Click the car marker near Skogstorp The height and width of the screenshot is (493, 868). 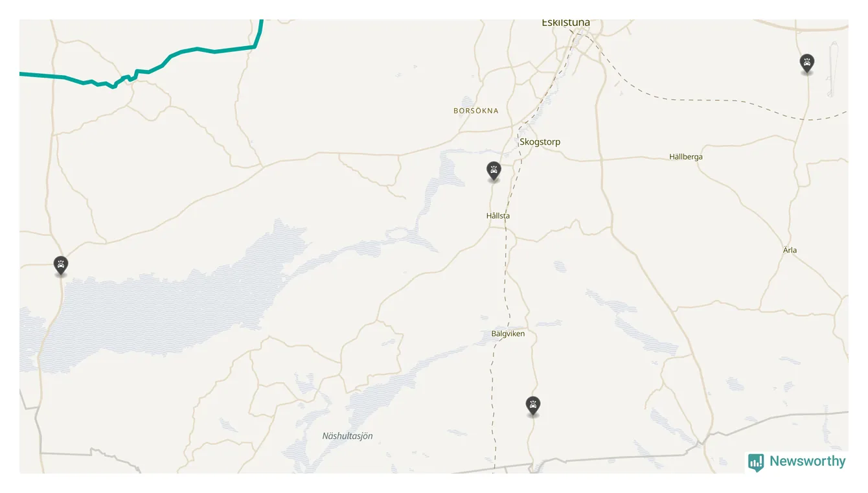[494, 171]
